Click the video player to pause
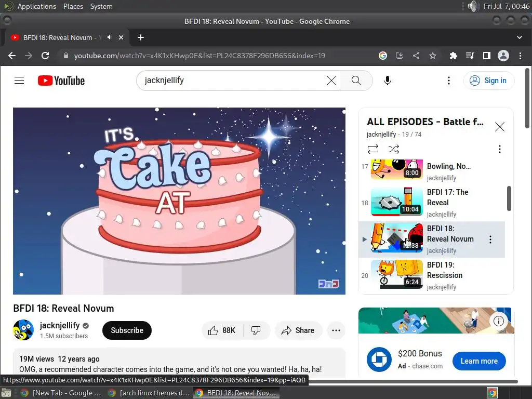 coord(179,201)
